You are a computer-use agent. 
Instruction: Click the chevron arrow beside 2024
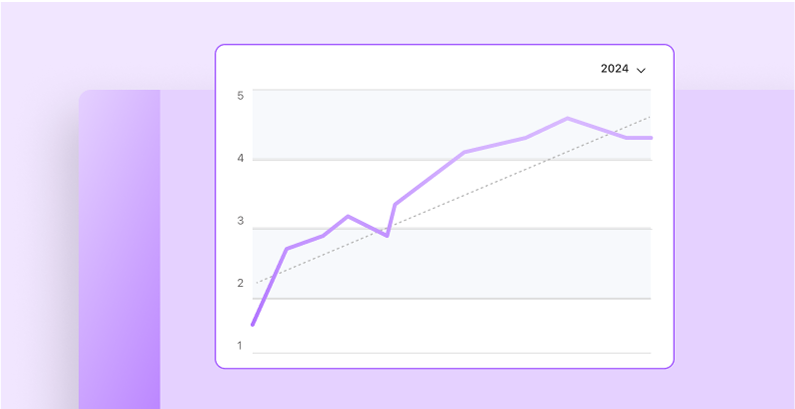click(641, 71)
